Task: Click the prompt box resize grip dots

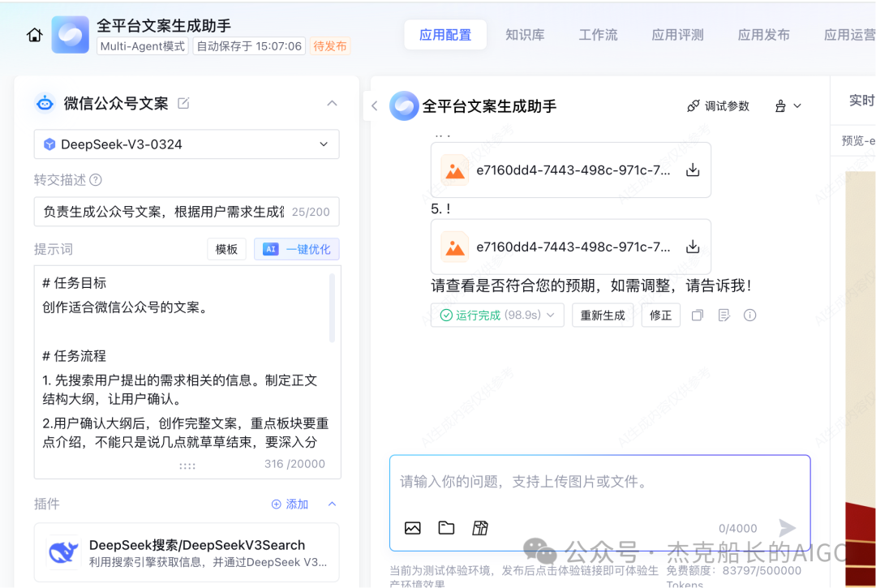Action: (x=187, y=466)
